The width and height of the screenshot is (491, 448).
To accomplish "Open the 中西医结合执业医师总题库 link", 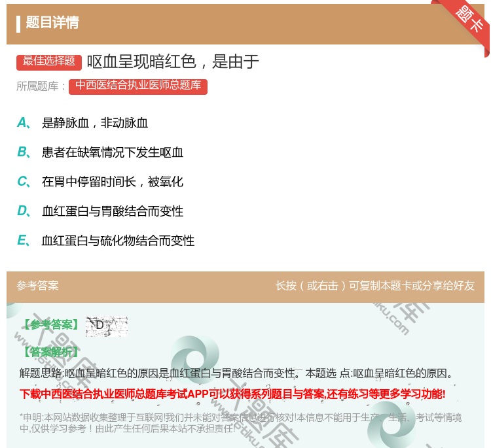I will tap(138, 86).
